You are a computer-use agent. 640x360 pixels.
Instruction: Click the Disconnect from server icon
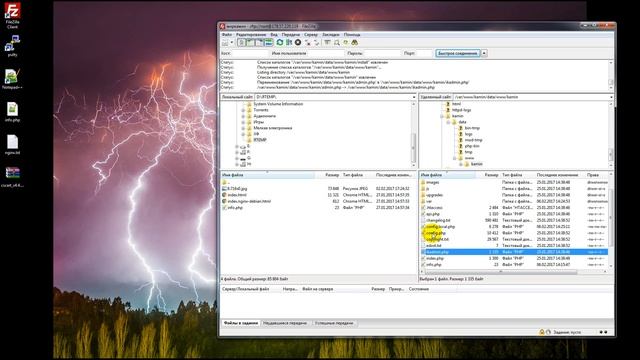(x=307, y=42)
